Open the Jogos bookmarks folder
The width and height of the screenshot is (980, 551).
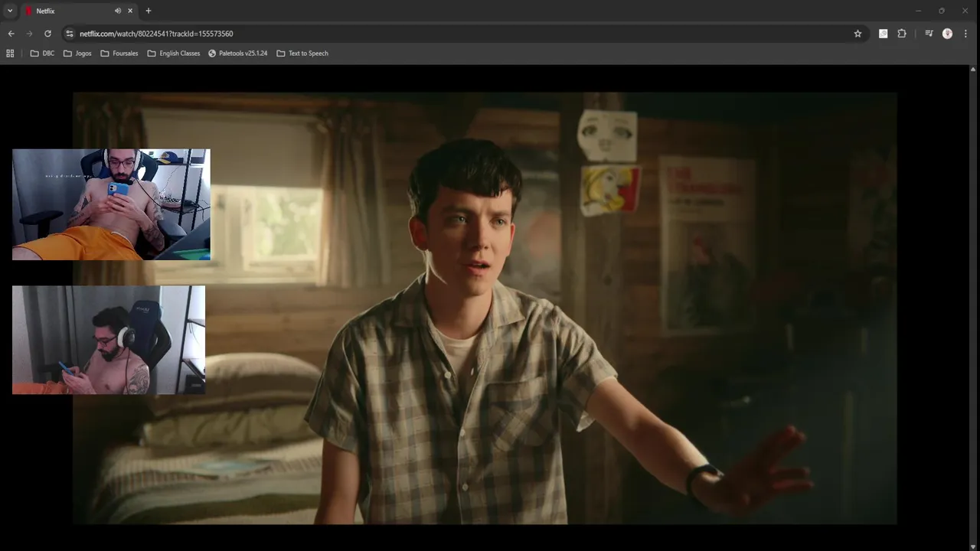[x=77, y=54]
